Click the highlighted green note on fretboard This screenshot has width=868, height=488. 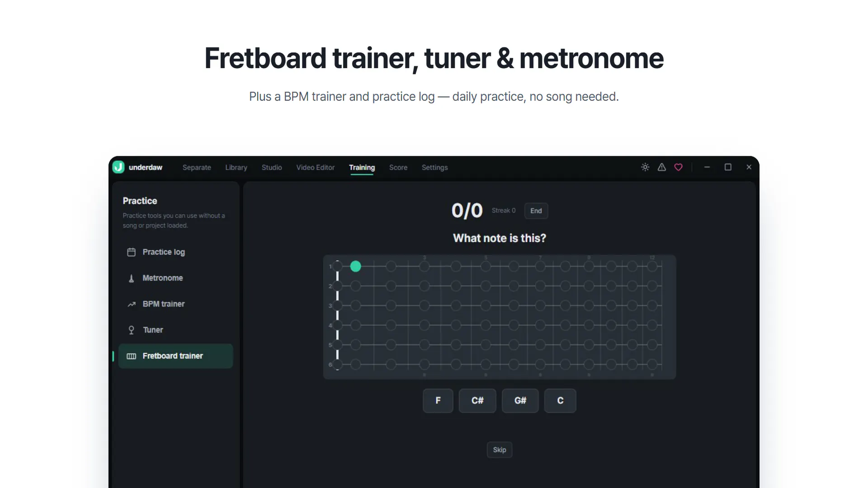click(356, 267)
